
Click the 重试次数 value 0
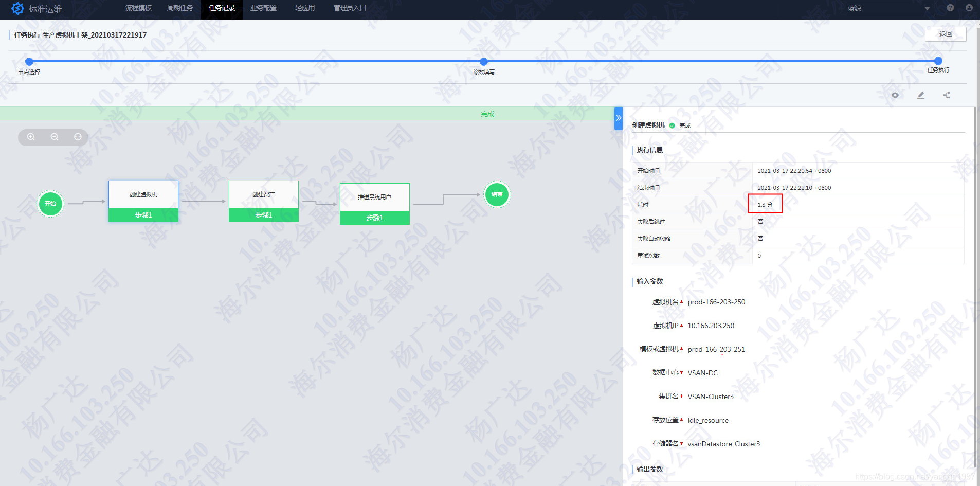(x=759, y=256)
